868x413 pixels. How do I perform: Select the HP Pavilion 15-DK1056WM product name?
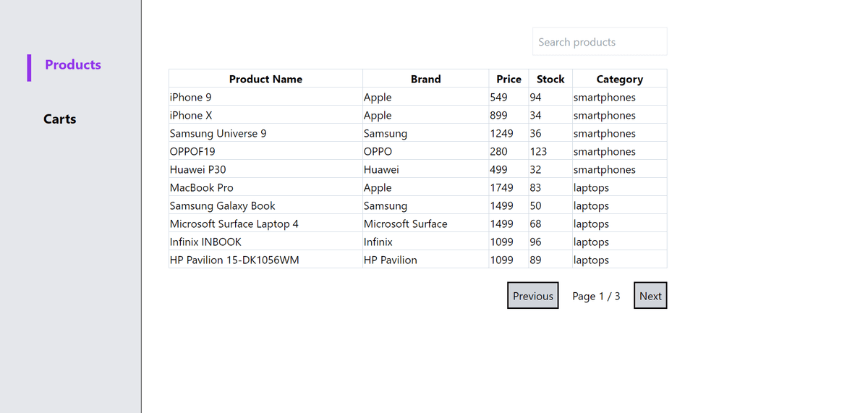point(234,260)
